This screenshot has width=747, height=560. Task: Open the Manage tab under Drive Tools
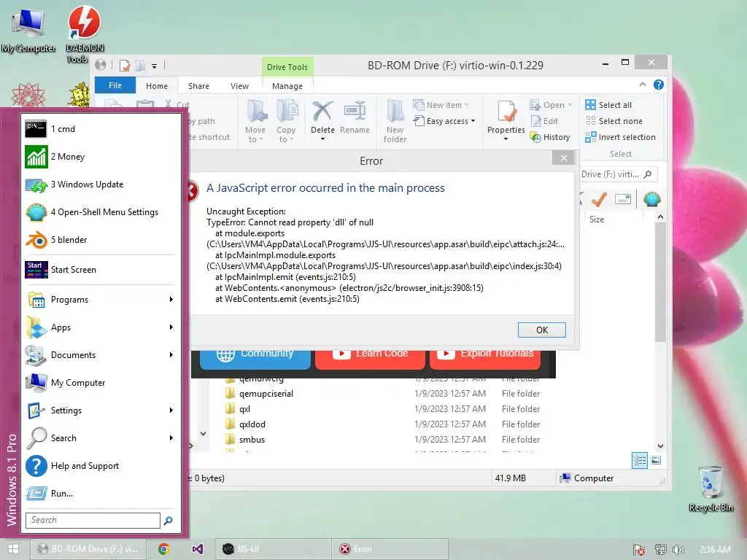click(x=287, y=86)
